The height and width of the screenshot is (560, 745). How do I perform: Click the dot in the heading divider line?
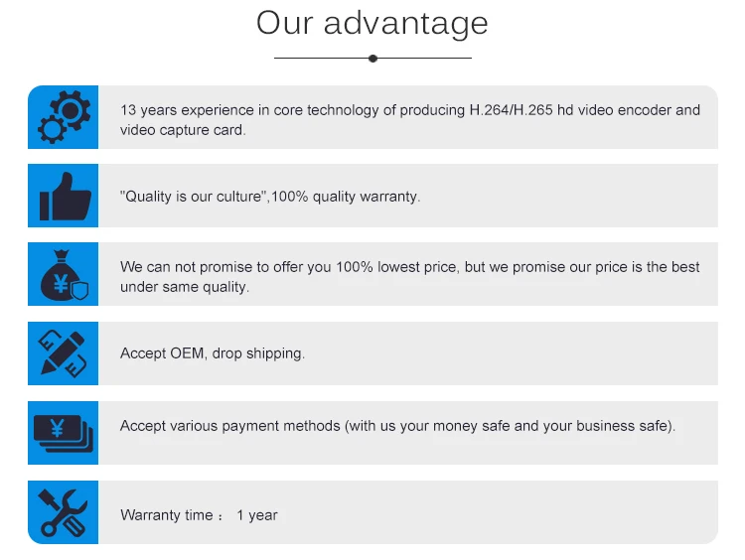372,59
